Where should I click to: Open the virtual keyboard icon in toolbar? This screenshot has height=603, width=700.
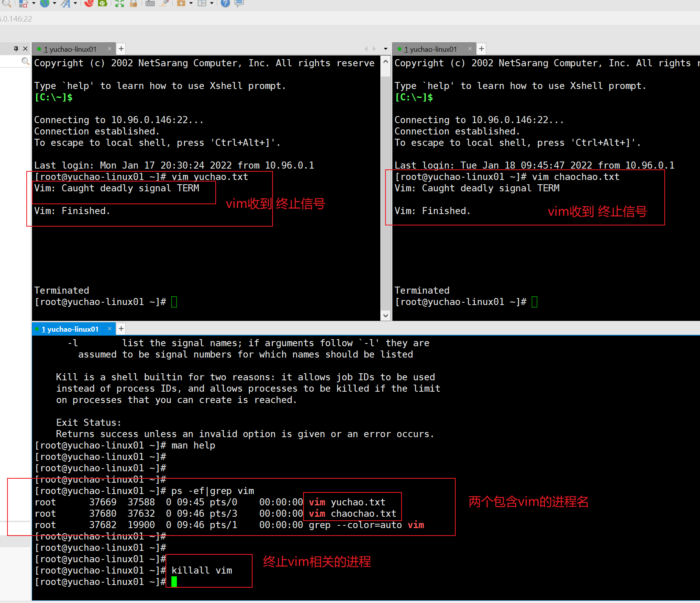150,4
